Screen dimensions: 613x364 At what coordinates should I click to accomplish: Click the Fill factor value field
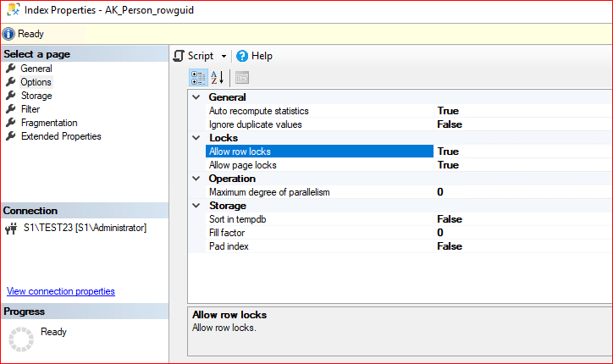pos(440,233)
